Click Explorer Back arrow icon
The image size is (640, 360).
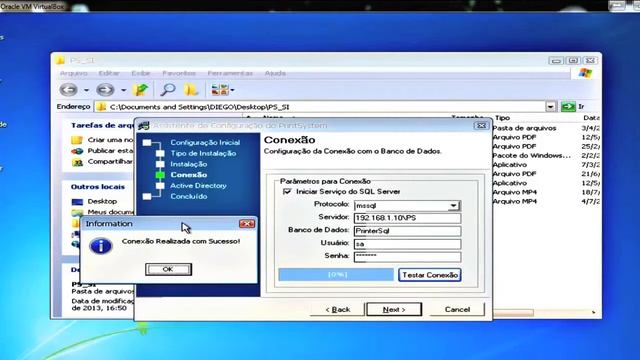tap(69, 89)
